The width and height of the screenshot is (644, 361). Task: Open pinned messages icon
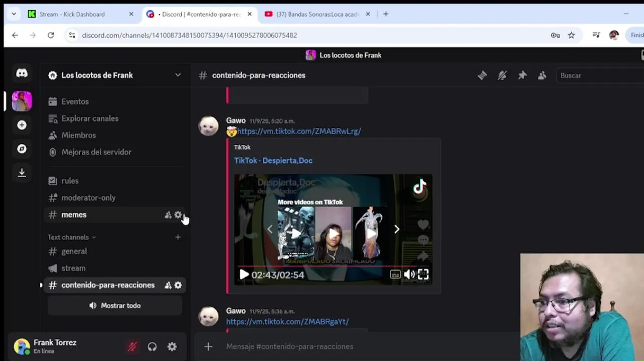click(x=522, y=75)
